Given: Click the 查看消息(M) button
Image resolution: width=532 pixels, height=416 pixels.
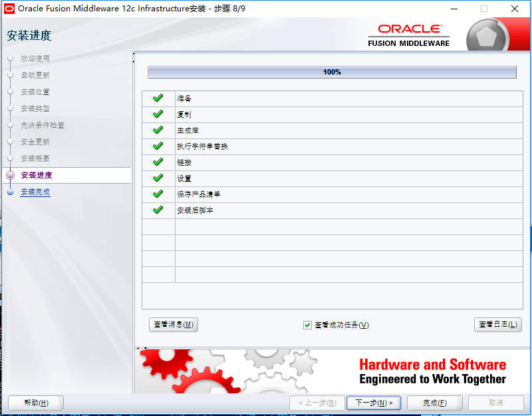Looking at the screenshot, I should coord(174,325).
